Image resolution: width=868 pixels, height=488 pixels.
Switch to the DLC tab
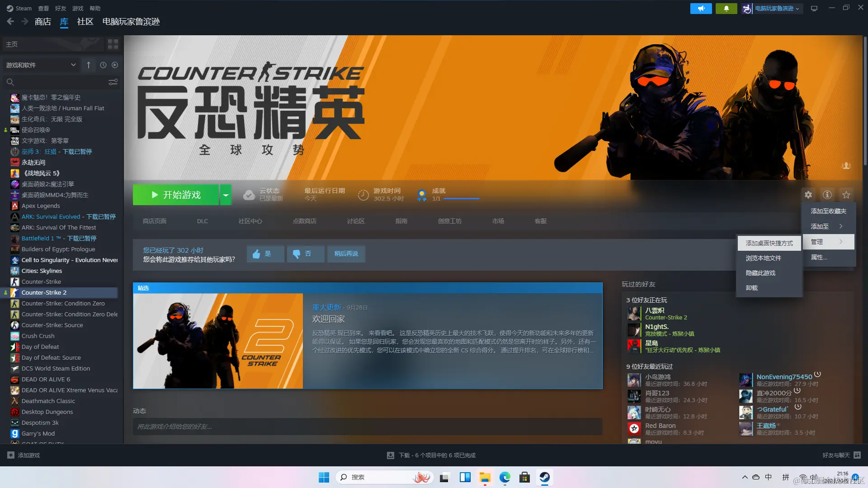point(202,221)
